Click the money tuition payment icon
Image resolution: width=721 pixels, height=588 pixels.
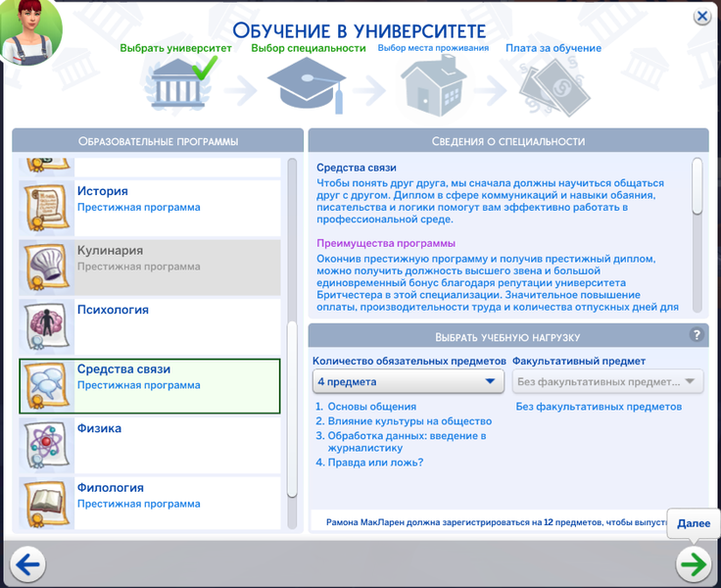553,86
